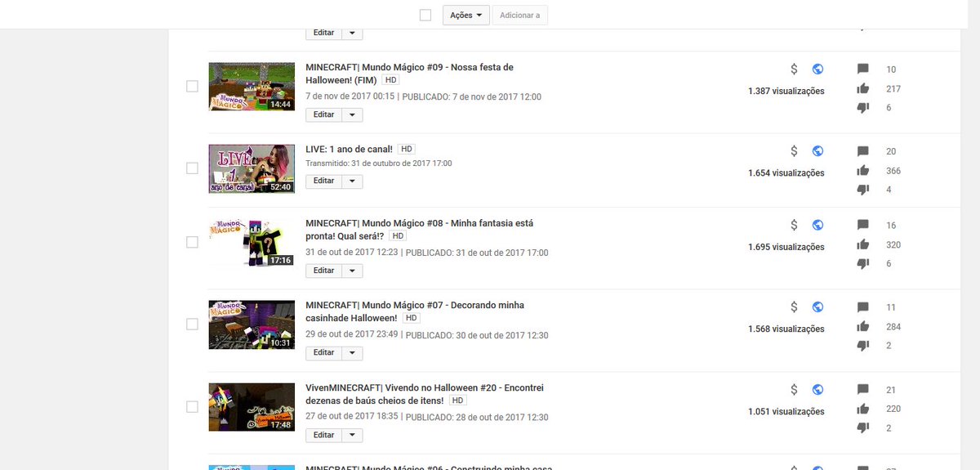Click monetization dollar icon for Vivendo no Halloween #20
This screenshot has height=470, width=980.
(x=794, y=390)
